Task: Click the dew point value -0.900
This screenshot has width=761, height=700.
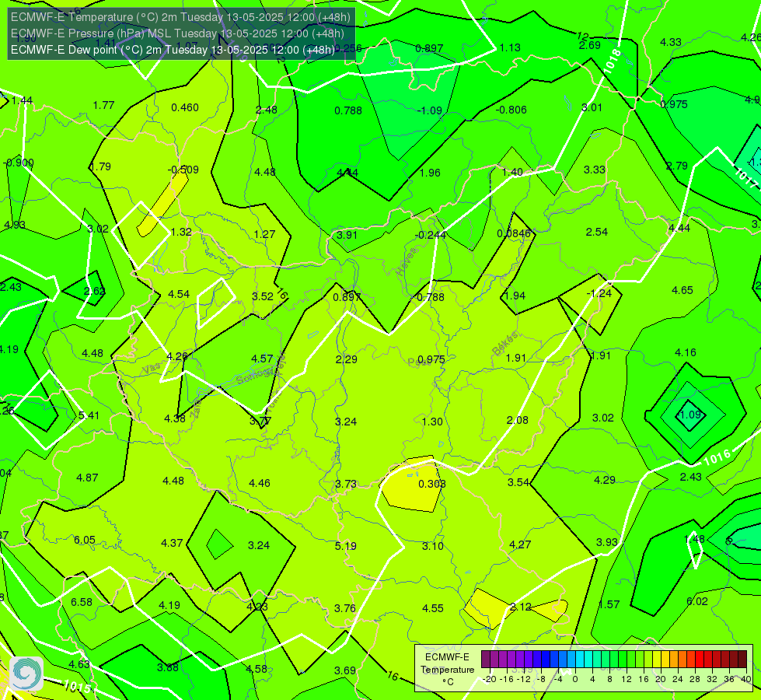Action: pyautogui.click(x=18, y=163)
